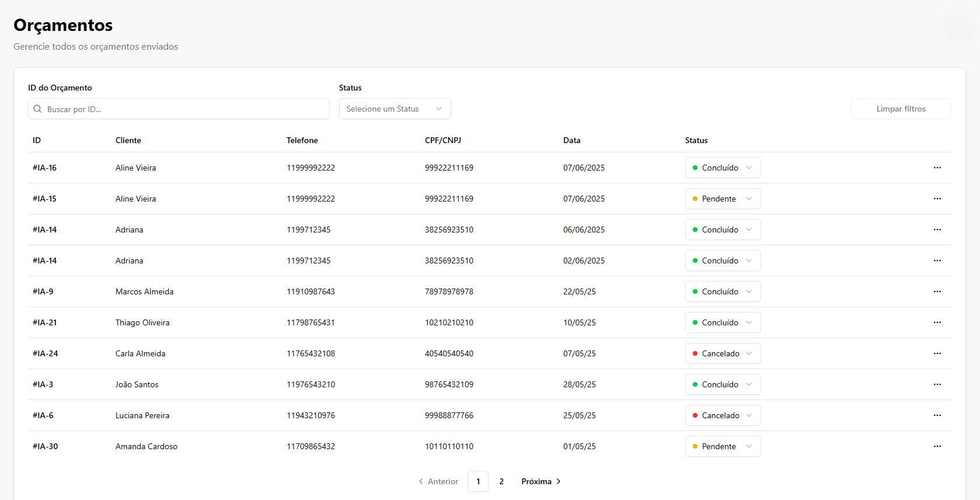Expand status dropdown for Adriana's 06/06/2025 budget
This screenshot has width=980, height=500.
point(723,230)
